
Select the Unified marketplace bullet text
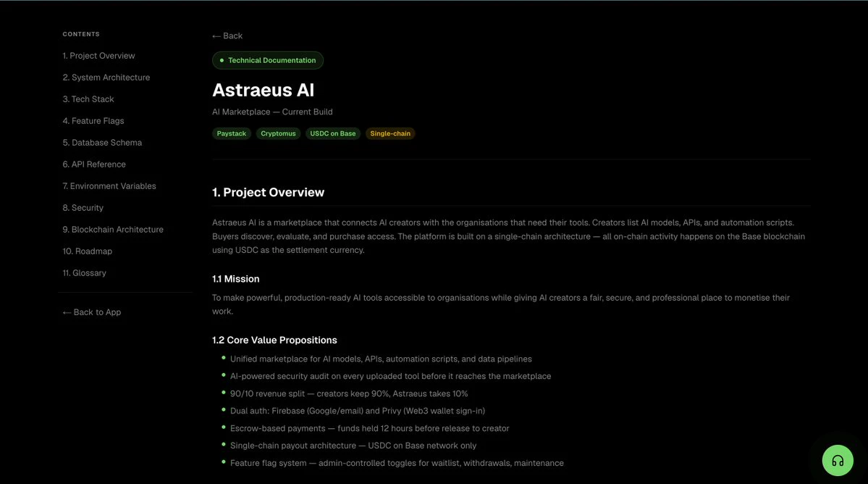pyautogui.click(x=381, y=359)
